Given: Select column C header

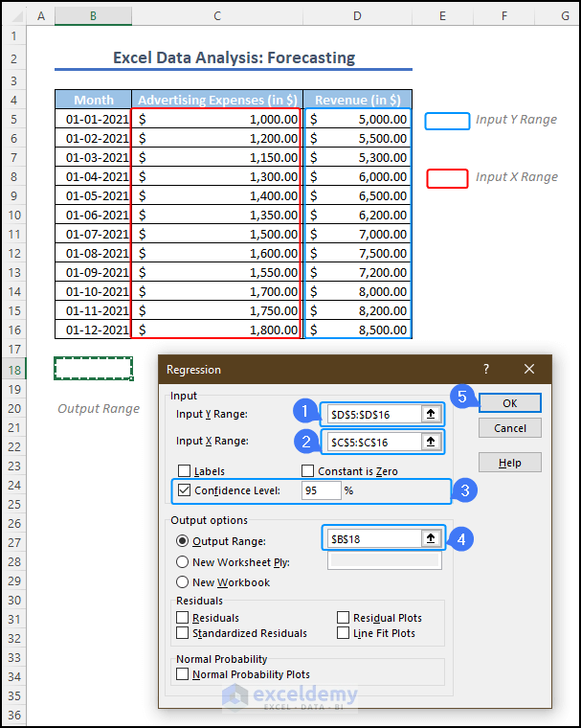Looking at the screenshot, I should tap(217, 16).
